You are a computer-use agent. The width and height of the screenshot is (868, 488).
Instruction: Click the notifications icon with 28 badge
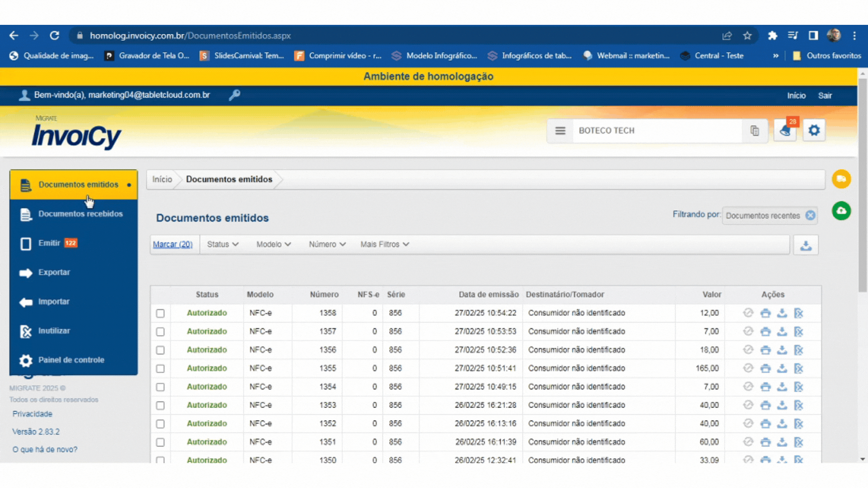tap(785, 131)
